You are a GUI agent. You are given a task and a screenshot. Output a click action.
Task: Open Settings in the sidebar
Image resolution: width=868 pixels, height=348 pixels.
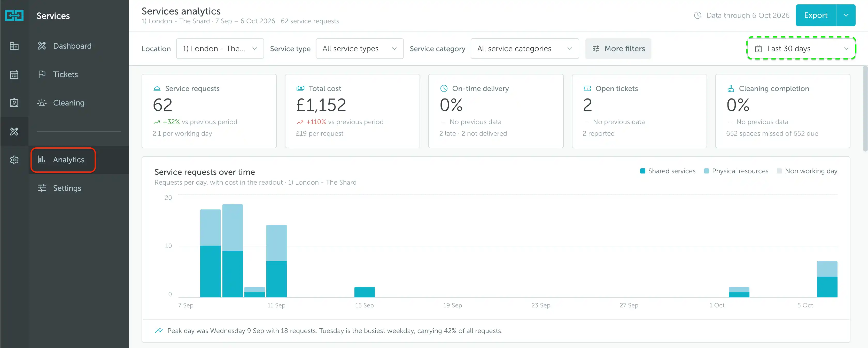(79, 188)
